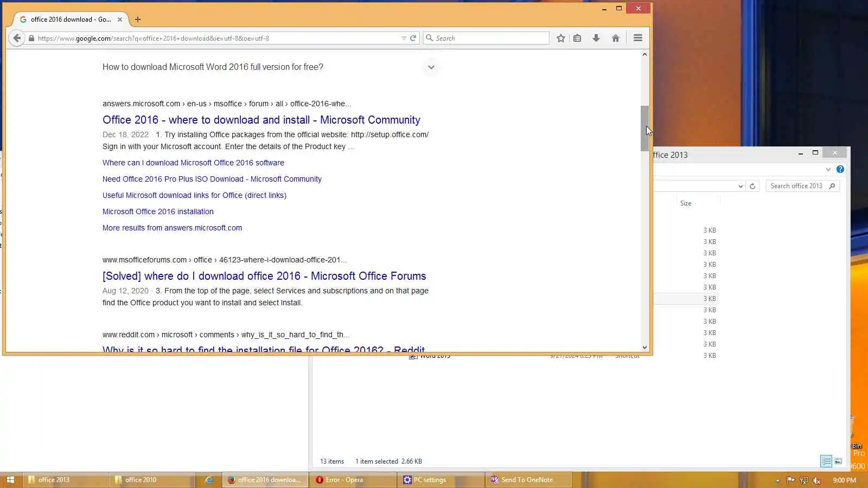868x488 pixels.
Task: Click the vertical scrollbar thumb in Firefox
Action: point(644,129)
